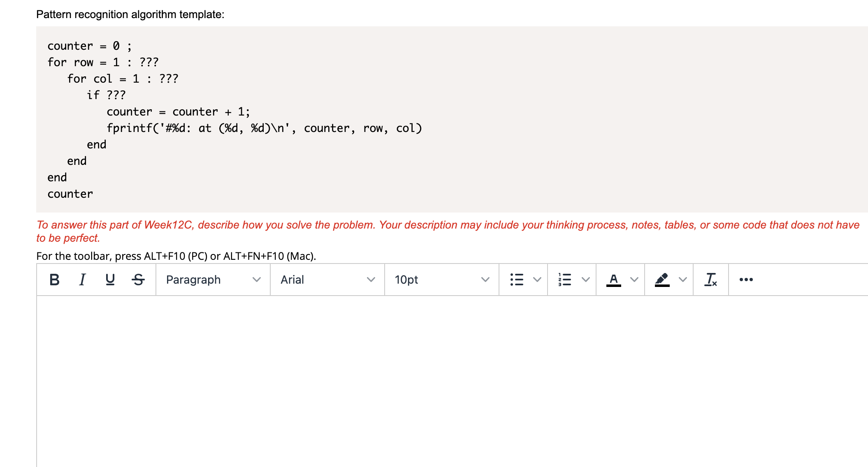This screenshot has width=868, height=467.
Task: Insert a numbered list
Action: point(565,280)
